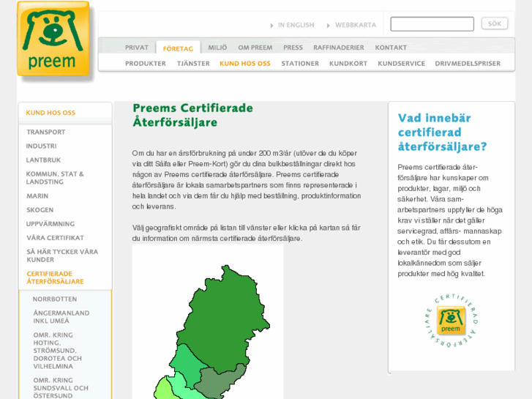
Task: Open Kommun, Stat & Landsting sidebar link
Action: [55, 178]
